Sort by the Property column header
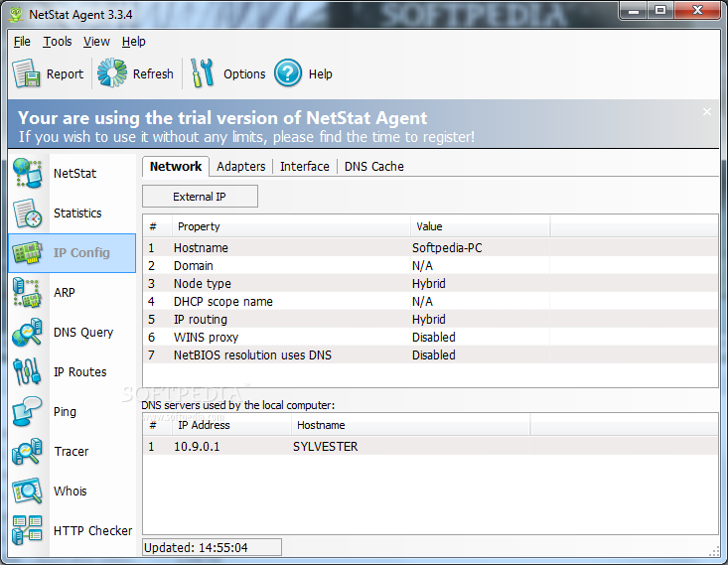728x565 pixels. click(291, 226)
